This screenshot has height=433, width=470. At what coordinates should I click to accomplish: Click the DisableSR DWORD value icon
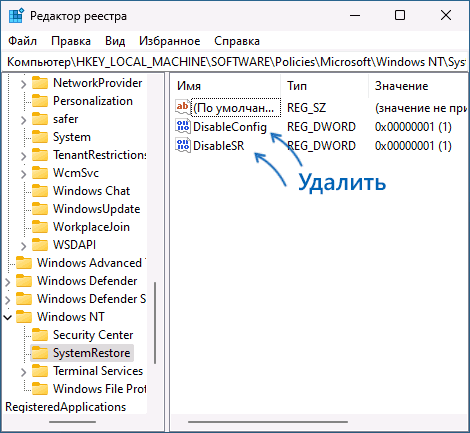[183, 145]
